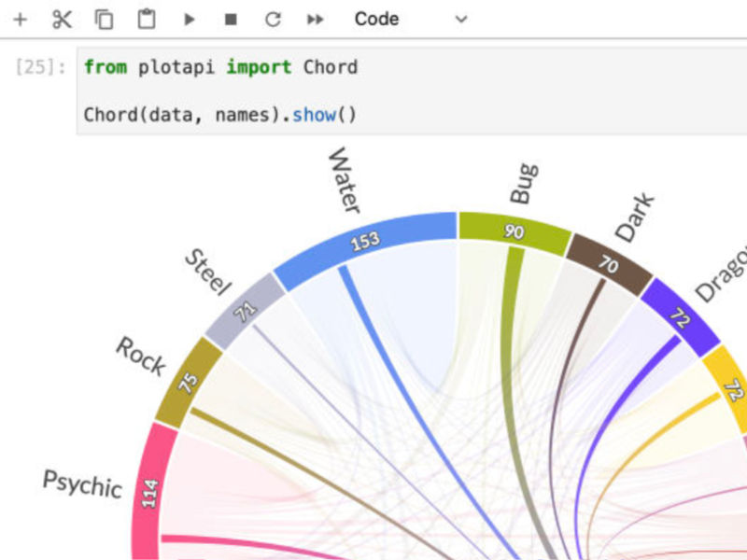Restart the kernel
This screenshot has height=560, width=747.
[x=273, y=19]
